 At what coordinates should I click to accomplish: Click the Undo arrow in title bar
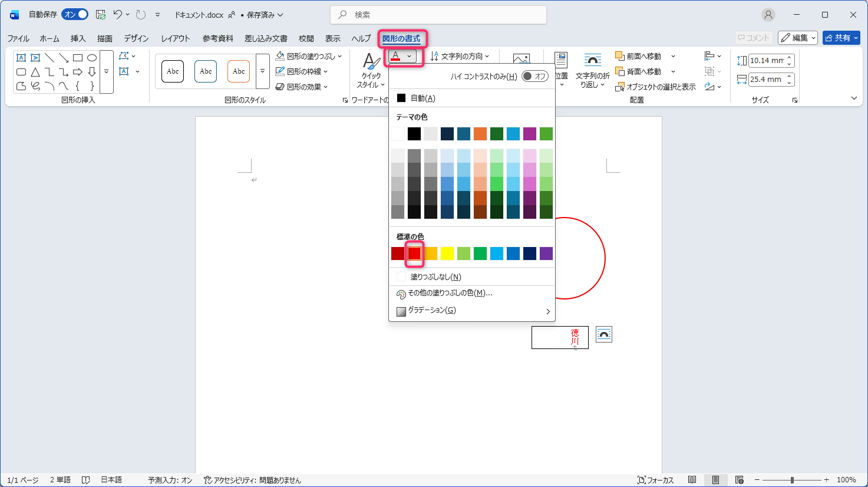(118, 15)
